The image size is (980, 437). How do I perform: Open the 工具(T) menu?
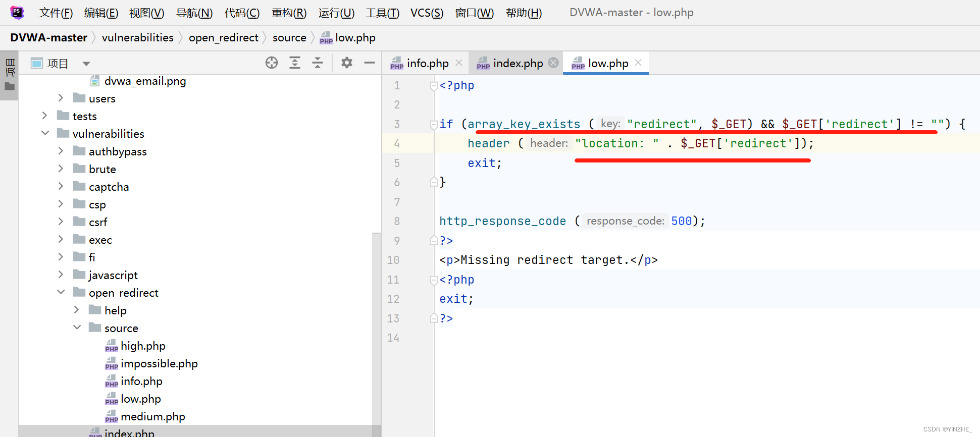pyautogui.click(x=382, y=13)
